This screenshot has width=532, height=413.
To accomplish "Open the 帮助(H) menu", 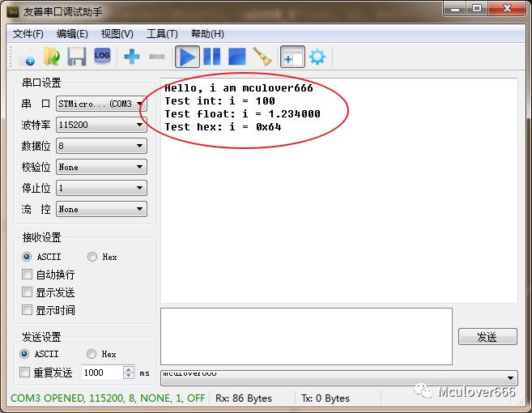I will coord(207,33).
